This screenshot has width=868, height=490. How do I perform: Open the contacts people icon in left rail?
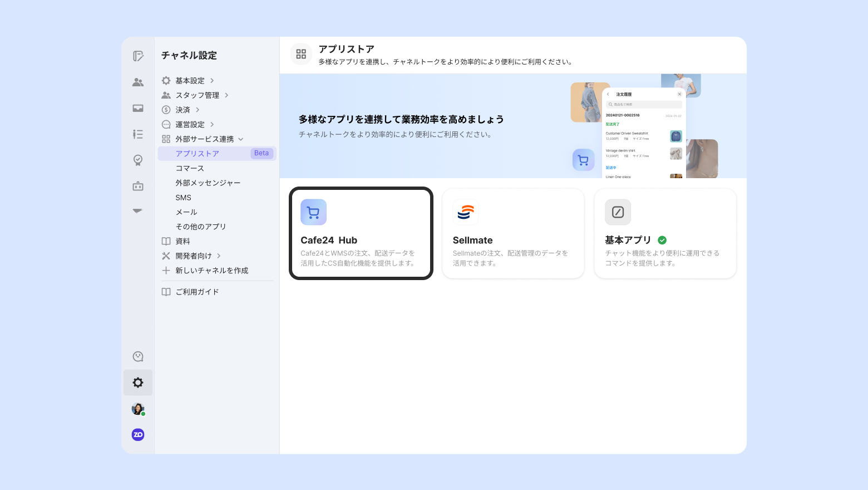coord(138,82)
